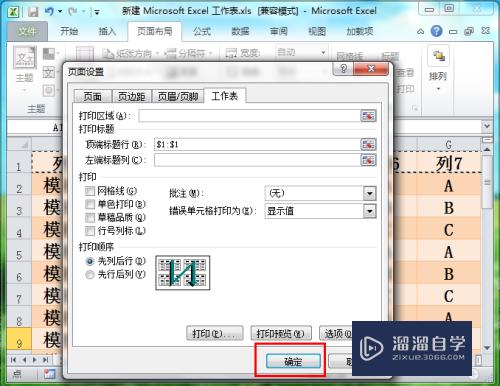Open the Home (开始) ribbon tab
The height and width of the screenshot is (386, 500).
69,31
